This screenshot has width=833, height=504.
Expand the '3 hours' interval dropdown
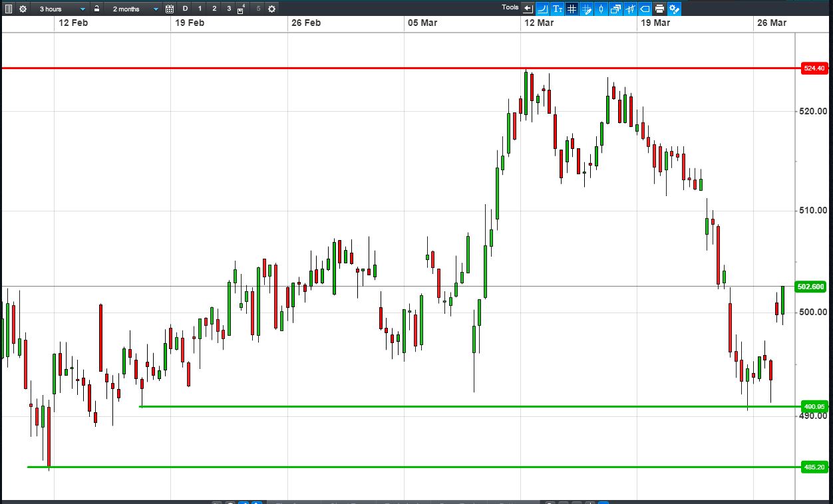click(x=62, y=9)
